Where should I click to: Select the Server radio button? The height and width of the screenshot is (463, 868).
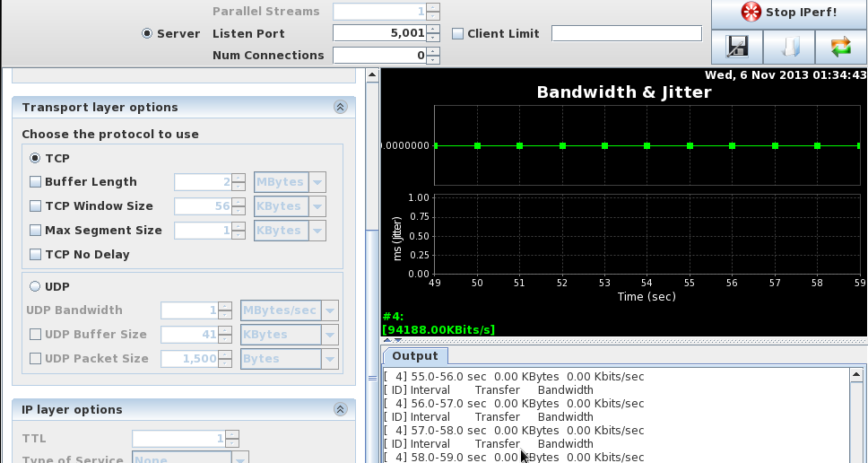147,34
